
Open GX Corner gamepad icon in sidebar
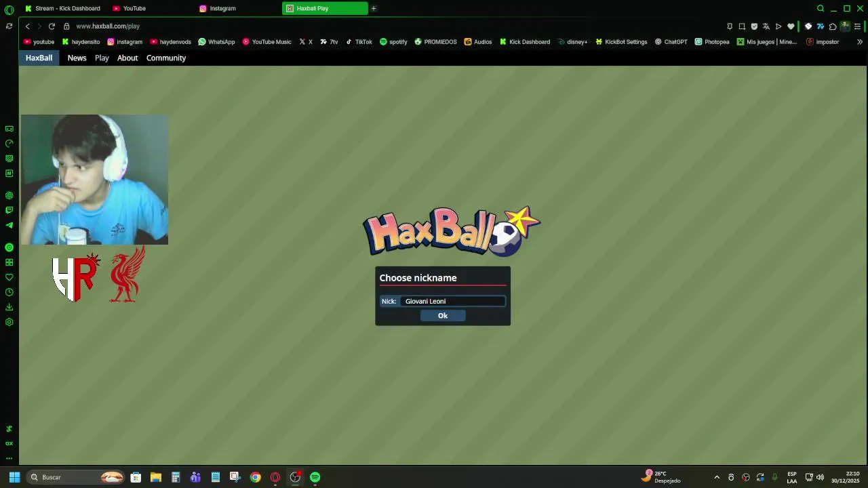tap(9, 129)
